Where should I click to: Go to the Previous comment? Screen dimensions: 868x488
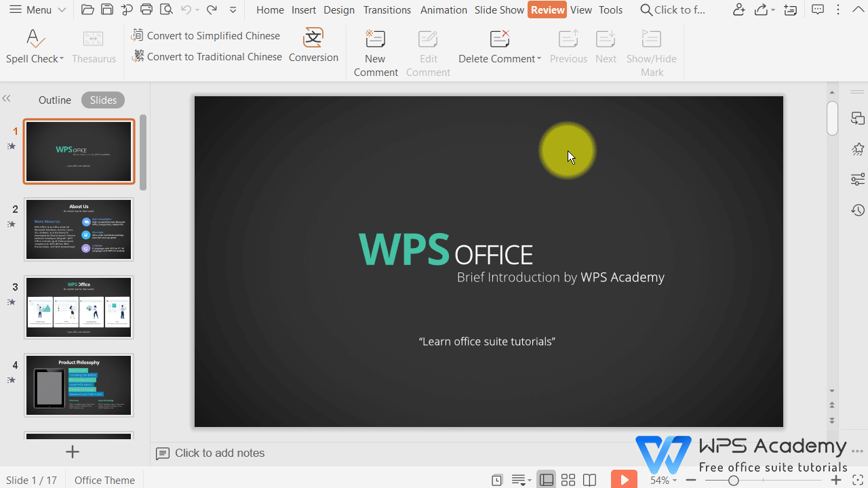pyautogui.click(x=568, y=47)
